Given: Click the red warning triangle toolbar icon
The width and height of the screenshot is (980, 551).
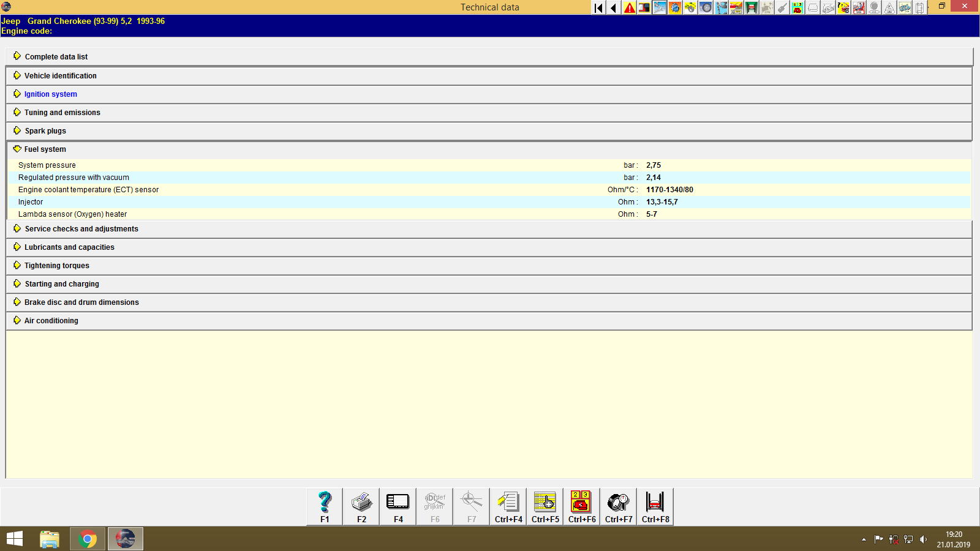Looking at the screenshot, I should (x=628, y=7).
